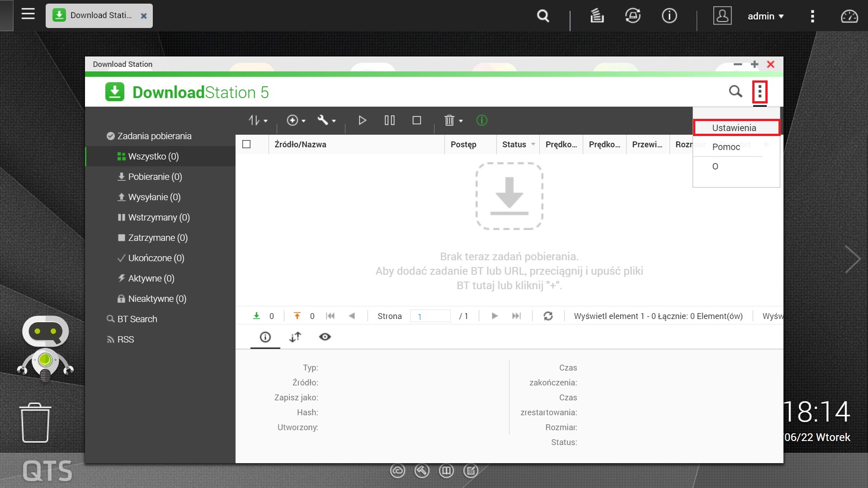Close the Download Station taskbar tab
Image resolution: width=868 pixels, height=488 pixels.
click(x=144, y=16)
